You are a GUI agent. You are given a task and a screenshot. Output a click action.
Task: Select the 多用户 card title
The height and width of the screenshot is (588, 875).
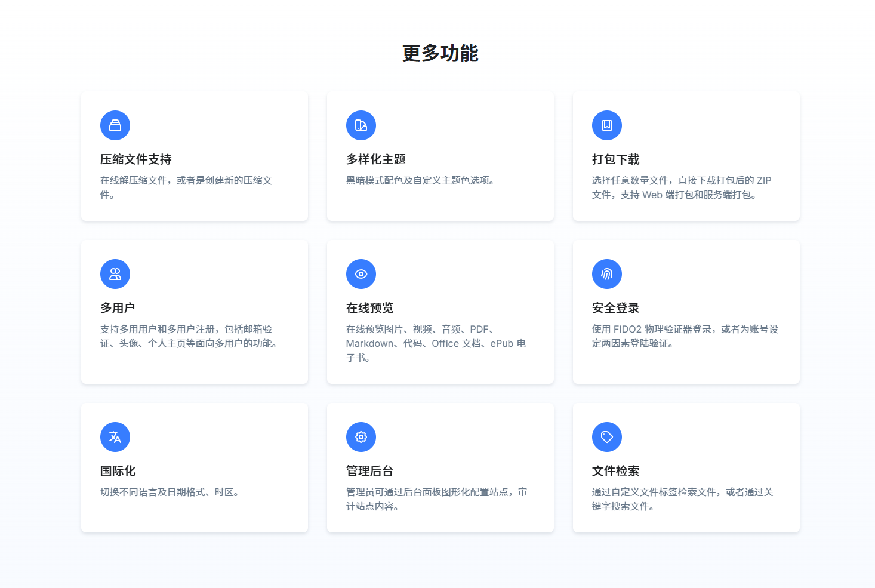point(118,308)
